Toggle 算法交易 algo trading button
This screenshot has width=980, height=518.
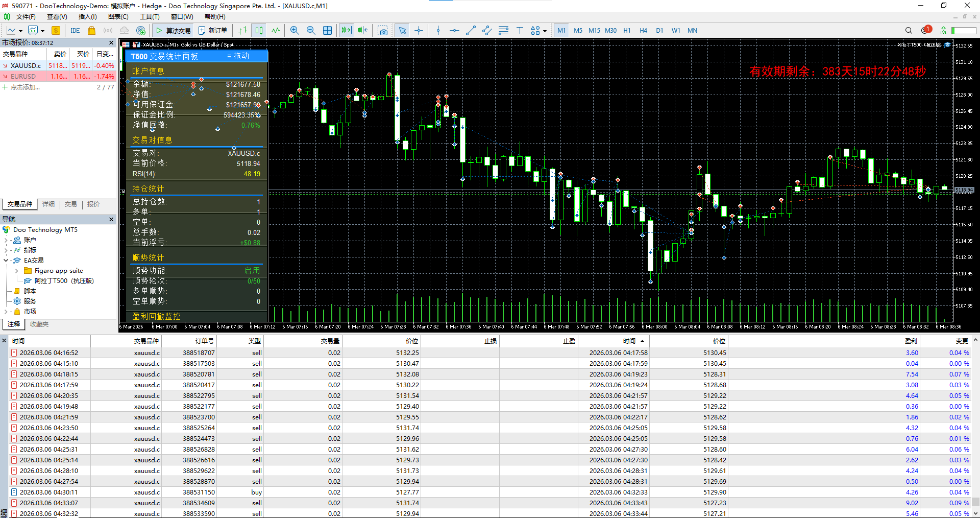coord(173,30)
